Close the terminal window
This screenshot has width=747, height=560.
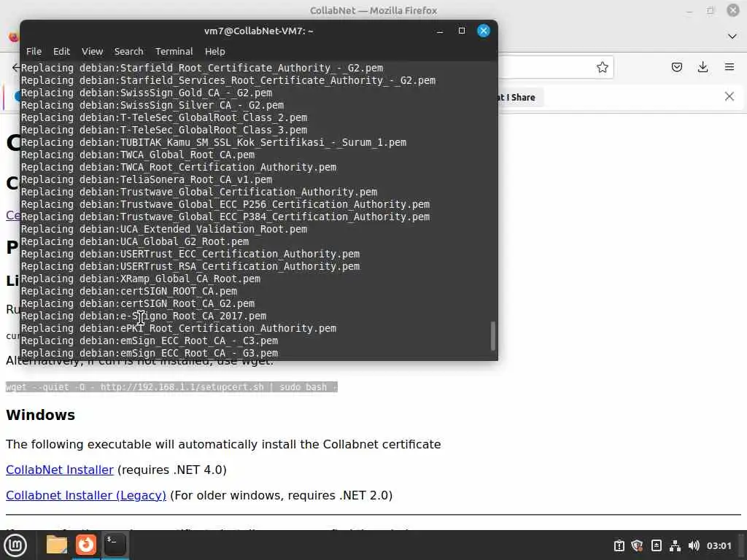click(x=484, y=31)
